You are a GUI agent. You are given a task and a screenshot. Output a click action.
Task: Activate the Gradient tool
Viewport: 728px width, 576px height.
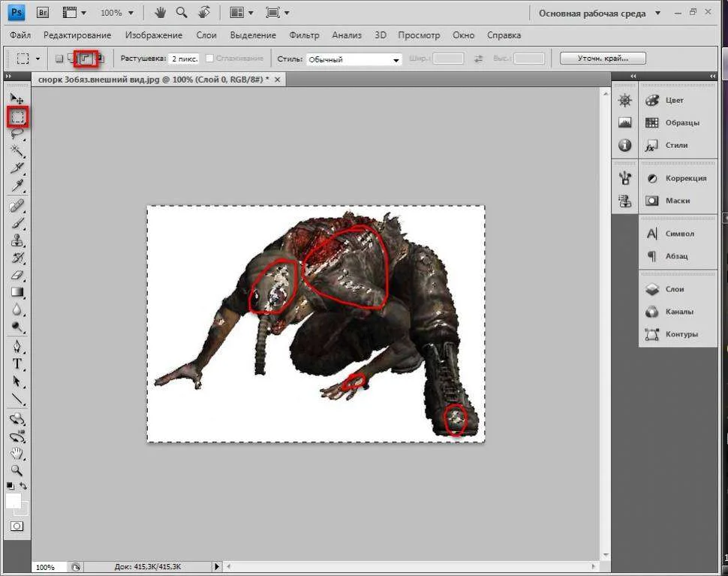coord(17,292)
